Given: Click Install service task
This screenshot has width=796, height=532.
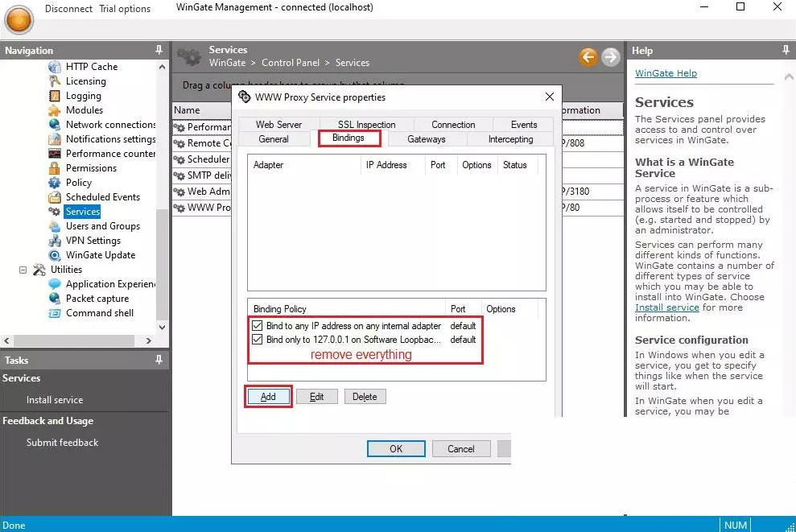Looking at the screenshot, I should (x=55, y=400).
